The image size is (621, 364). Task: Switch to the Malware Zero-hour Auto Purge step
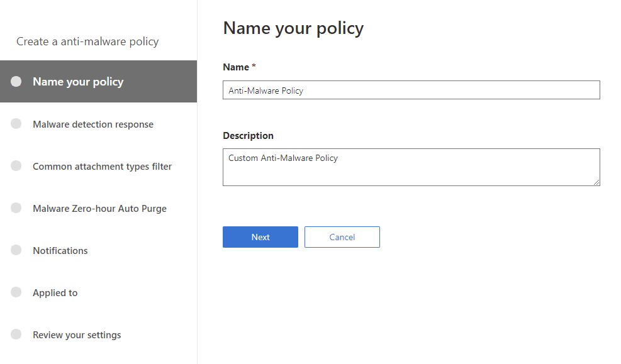click(x=99, y=209)
